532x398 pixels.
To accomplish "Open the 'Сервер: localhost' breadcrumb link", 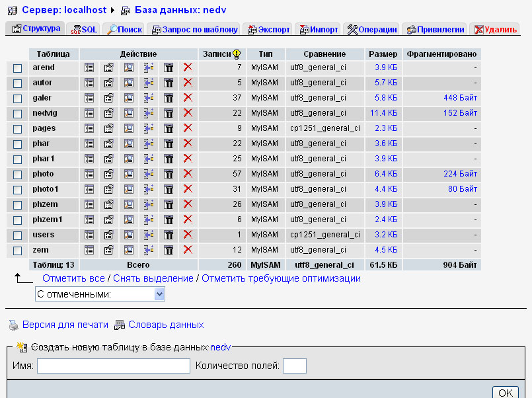I will pyautogui.click(x=64, y=10).
